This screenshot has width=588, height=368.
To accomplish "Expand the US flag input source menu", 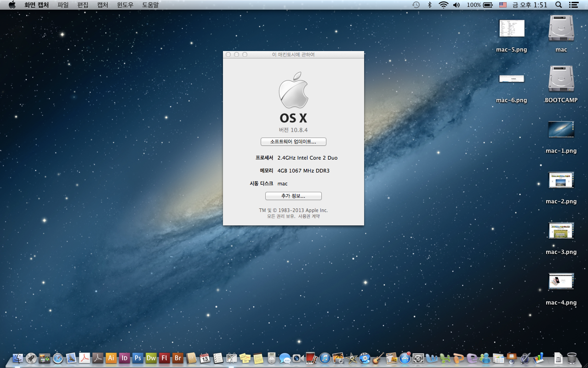I will (502, 5).
